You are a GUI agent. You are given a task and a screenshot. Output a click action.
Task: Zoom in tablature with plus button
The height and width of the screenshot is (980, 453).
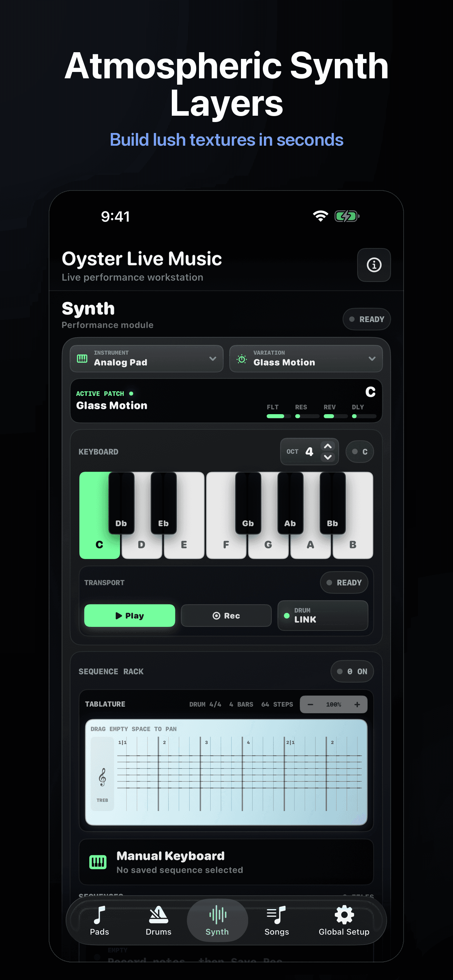click(x=357, y=704)
